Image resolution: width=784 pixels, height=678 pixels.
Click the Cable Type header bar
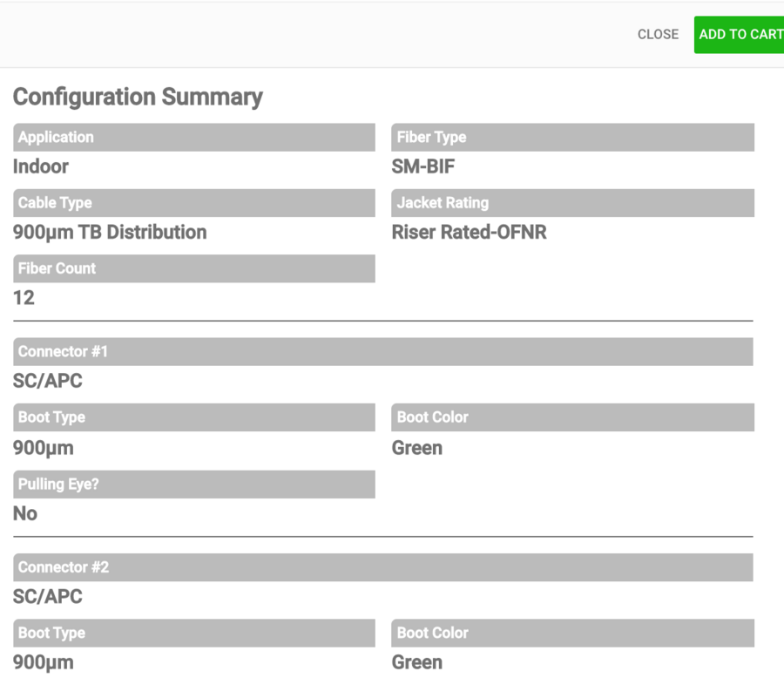click(x=194, y=203)
